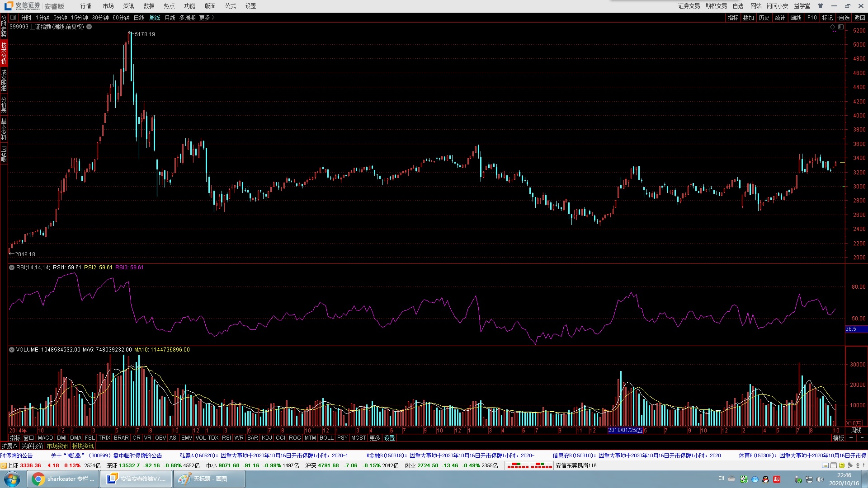The width and height of the screenshot is (868, 488).
Task: Click the plus zoom-in chart button
Action: pyautogui.click(x=851, y=438)
